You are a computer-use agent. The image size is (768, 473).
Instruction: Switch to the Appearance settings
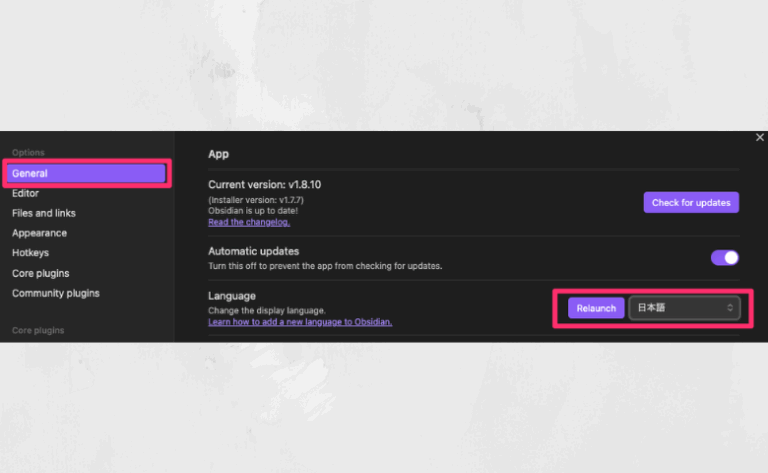click(x=40, y=233)
